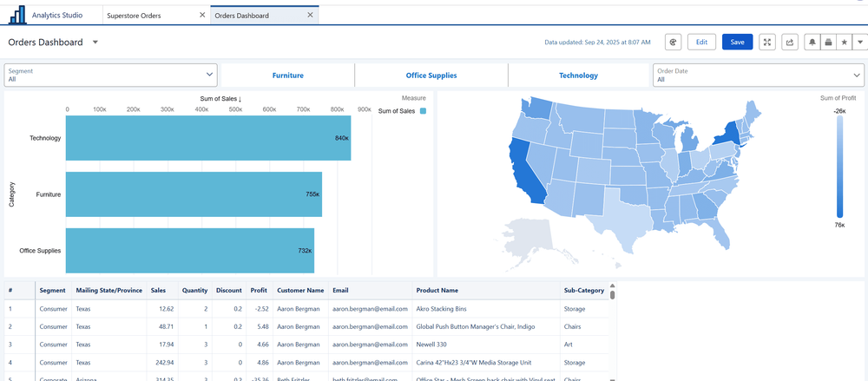Open notifications bell icon

point(812,42)
